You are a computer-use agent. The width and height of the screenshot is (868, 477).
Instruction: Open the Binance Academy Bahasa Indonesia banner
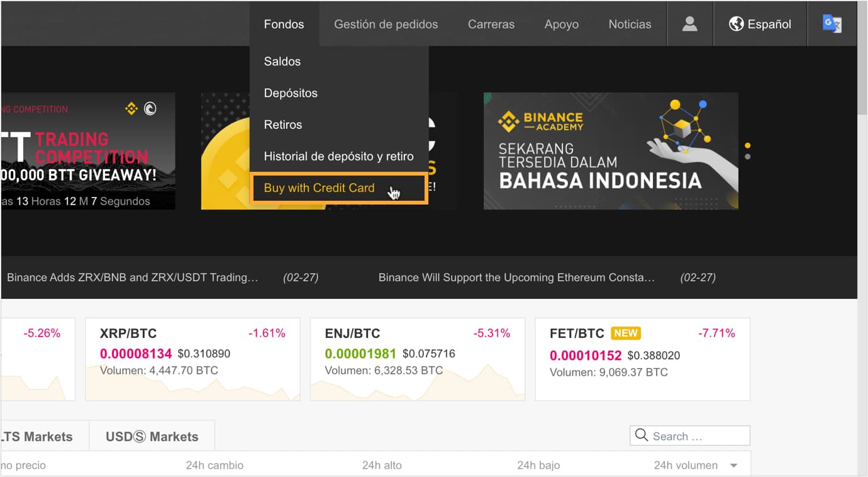pos(611,151)
